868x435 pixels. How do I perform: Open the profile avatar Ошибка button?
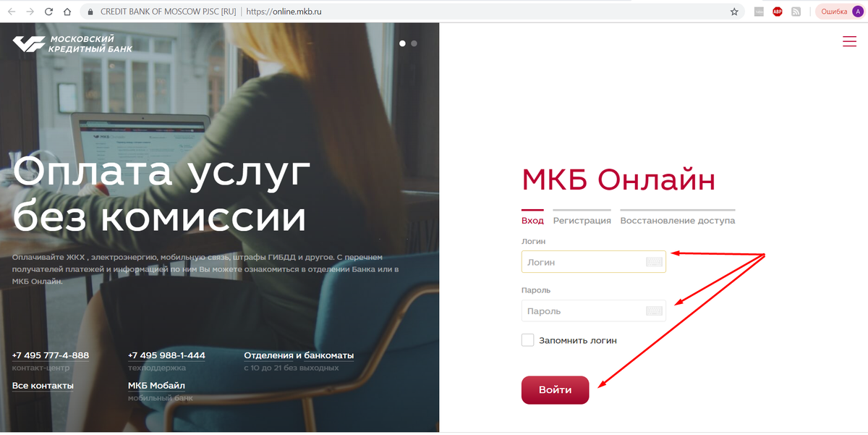click(x=839, y=12)
